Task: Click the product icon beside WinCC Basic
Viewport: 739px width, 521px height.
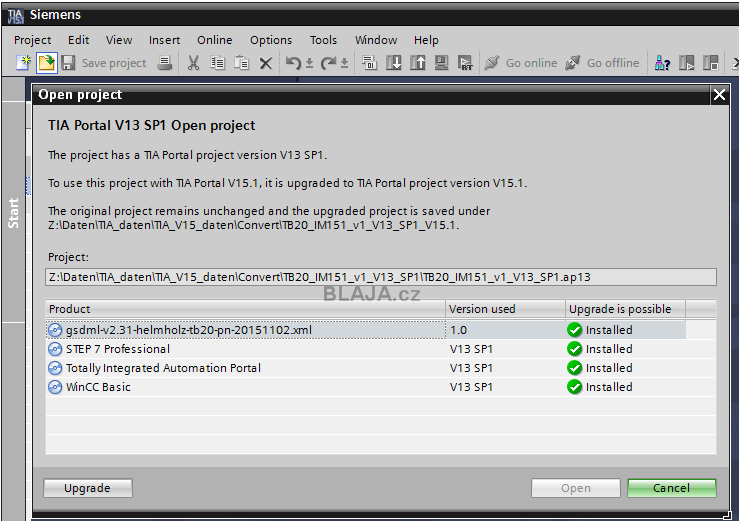Action: 55,387
